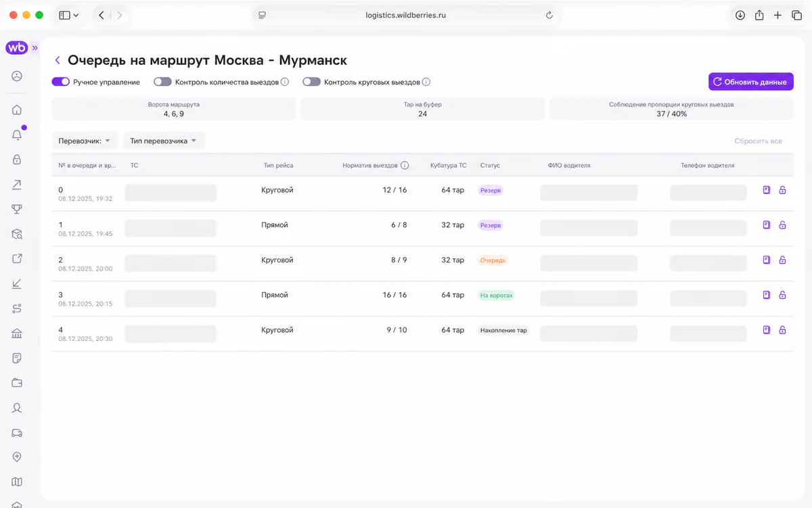The width and height of the screenshot is (812, 508).
Task: Show info for Контроль количества выездов
Action: pyautogui.click(x=285, y=82)
